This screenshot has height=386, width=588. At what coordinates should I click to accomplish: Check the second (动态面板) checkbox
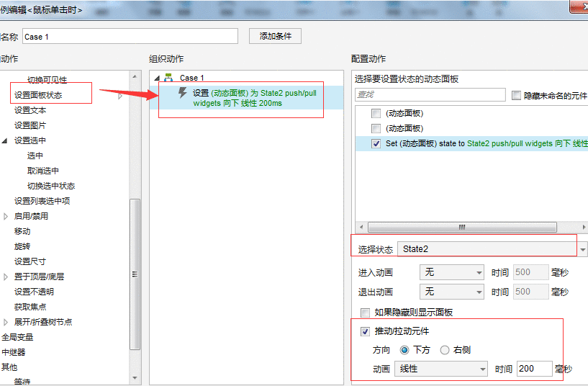pos(376,129)
